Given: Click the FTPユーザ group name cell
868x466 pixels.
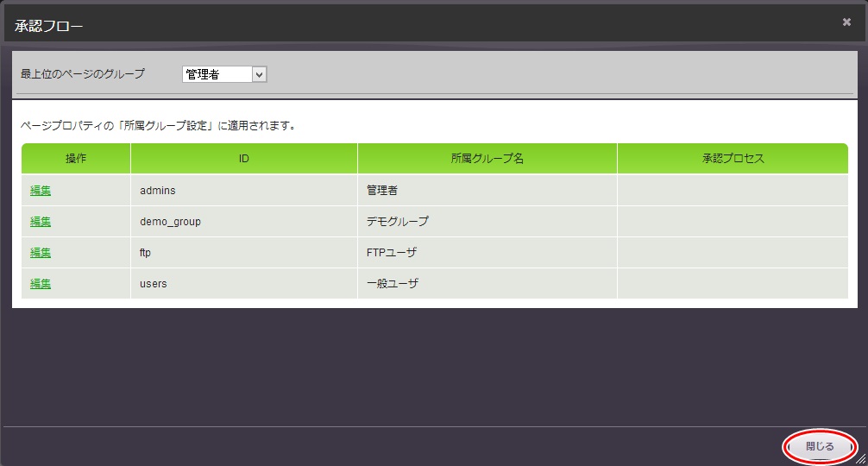Looking at the screenshot, I should [x=487, y=252].
